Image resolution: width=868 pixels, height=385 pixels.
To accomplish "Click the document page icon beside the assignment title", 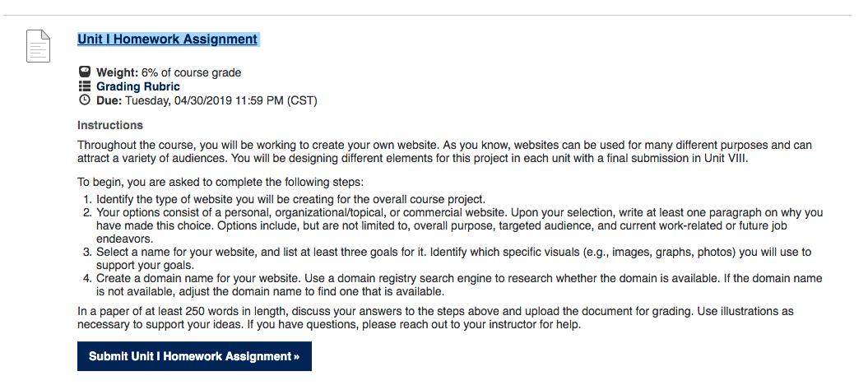I will click(x=38, y=46).
